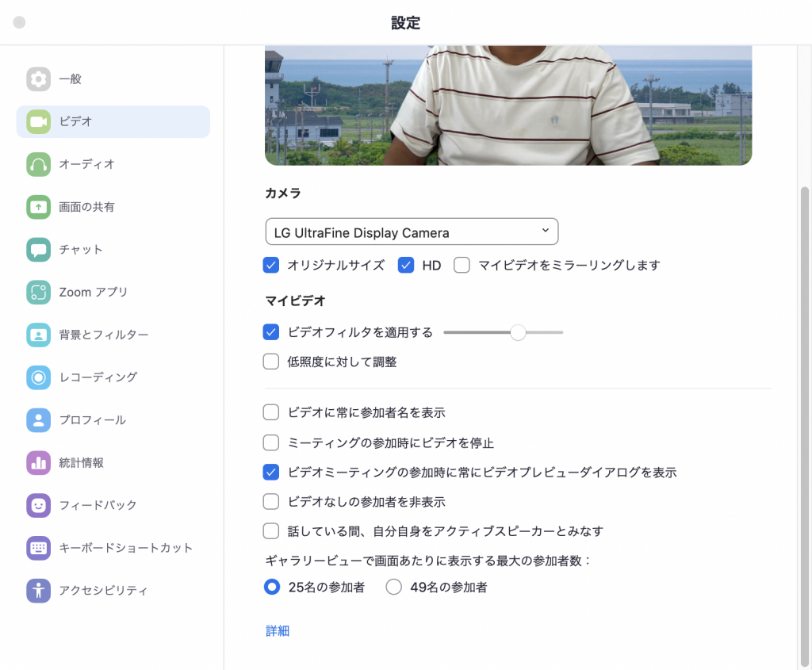
Task: Select the 25名の参加者 radio button
Action: [x=272, y=588]
